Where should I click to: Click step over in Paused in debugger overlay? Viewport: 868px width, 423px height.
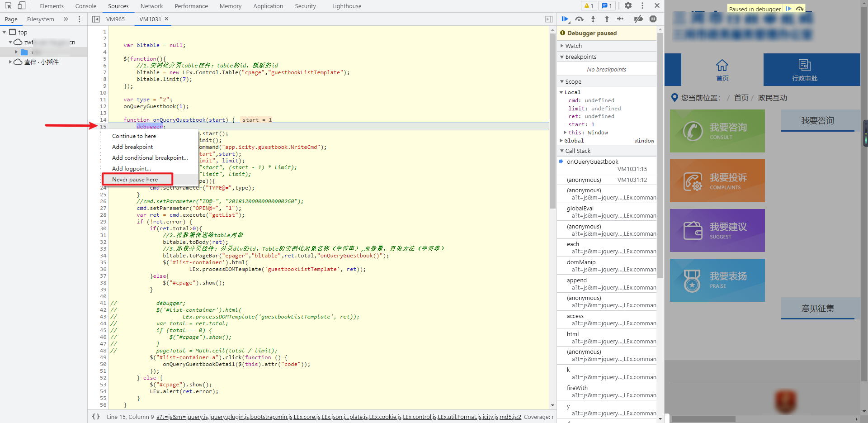point(799,9)
